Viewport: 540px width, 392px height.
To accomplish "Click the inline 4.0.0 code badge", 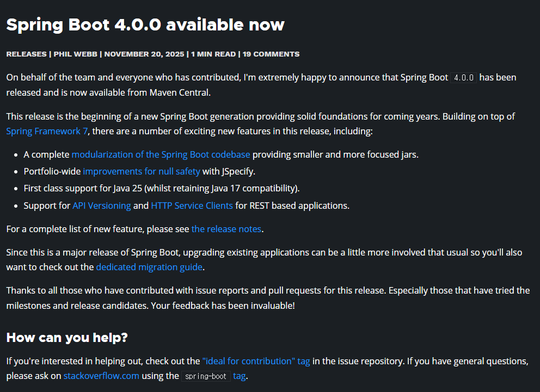I will 464,78.
